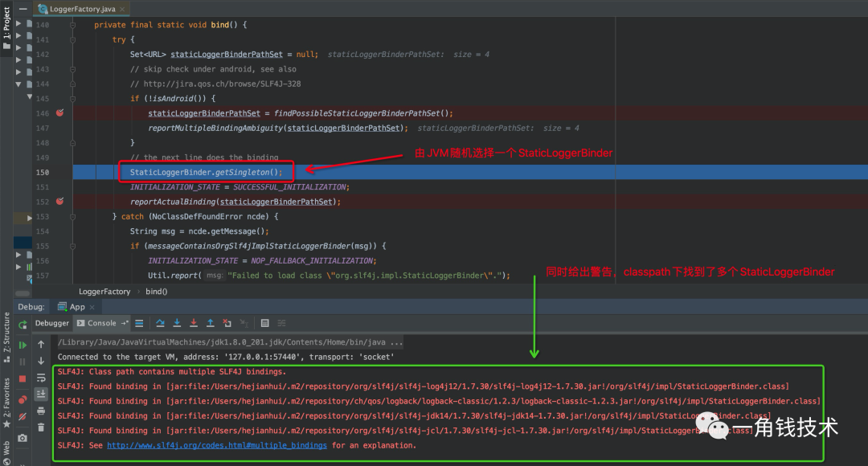The height and width of the screenshot is (466, 868).
Task: Open the Evaluate Expression calculator icon
Action: click(x=265, y=323)
